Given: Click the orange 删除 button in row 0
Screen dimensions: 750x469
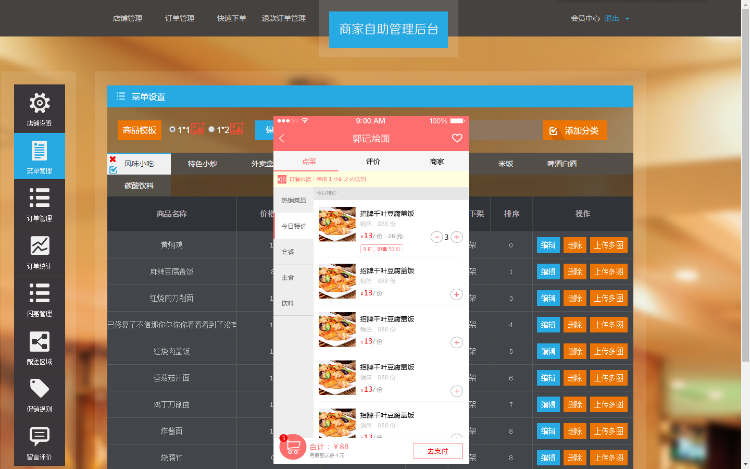Looking at the screenshot, I should coord(574,245).
